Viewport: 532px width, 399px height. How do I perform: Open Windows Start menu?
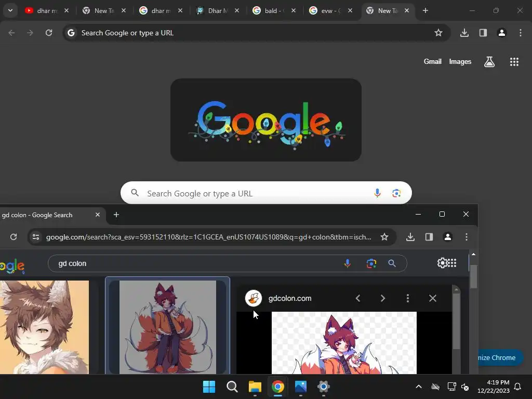209,387
